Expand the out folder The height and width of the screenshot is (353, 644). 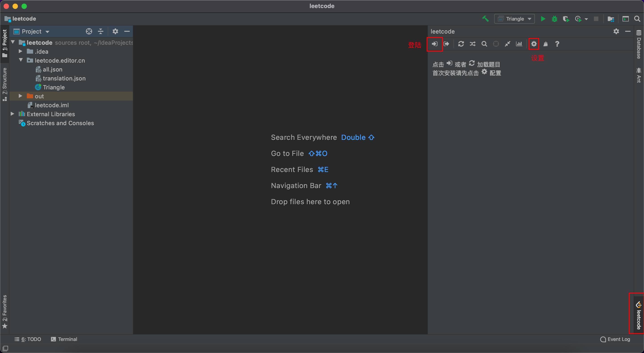coord(21,96)
